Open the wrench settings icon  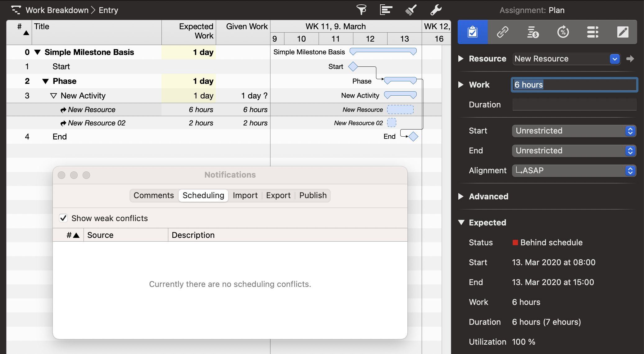[x=436, y=10]
